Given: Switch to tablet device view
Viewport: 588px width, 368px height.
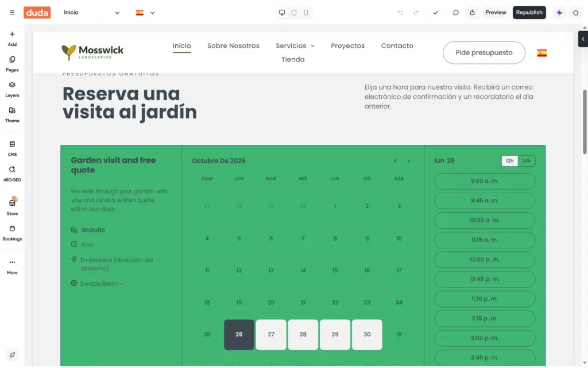Looking at the screenshot, I should pos(294,13).
